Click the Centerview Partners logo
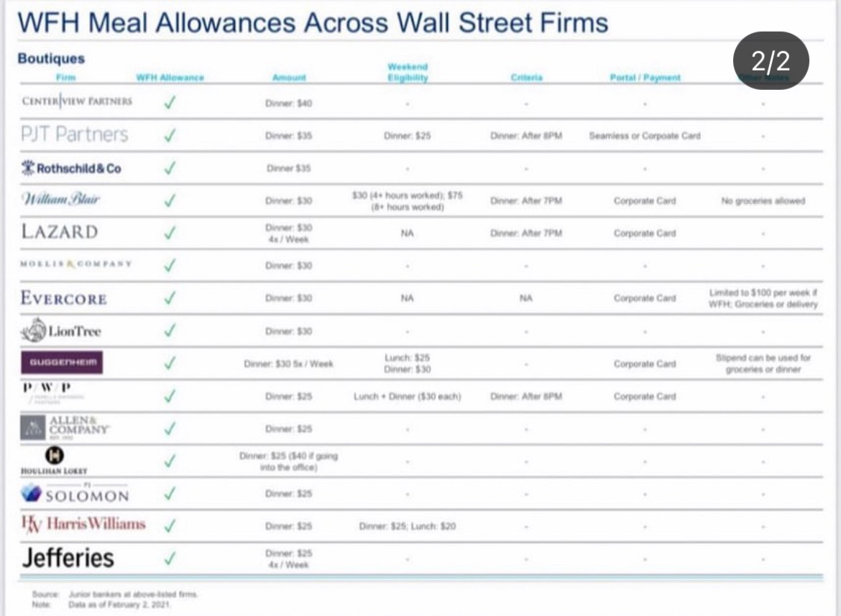Image resolution: width=841 pixels, height=616 pixels. 77,101
